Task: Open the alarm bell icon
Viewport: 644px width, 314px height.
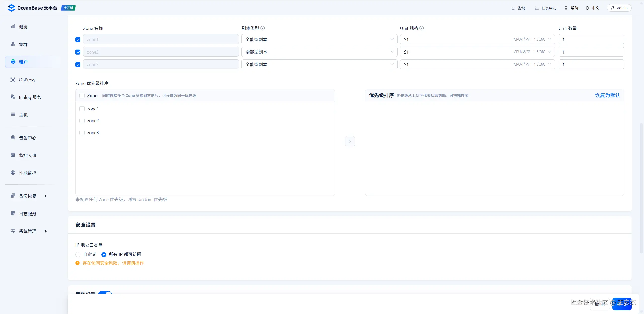Action: click(513, 8)
